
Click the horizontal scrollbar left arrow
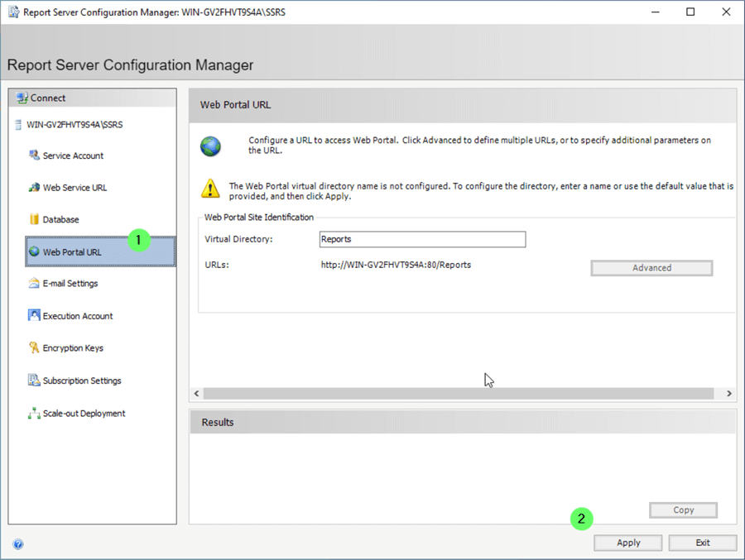pyautogui.click(x=197, y=394)
